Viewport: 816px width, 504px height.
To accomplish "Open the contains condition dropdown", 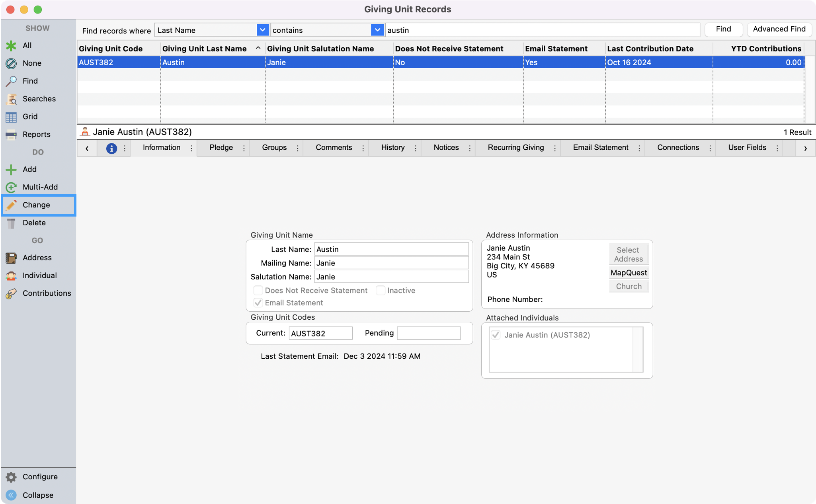I will [x=377, y=30].
